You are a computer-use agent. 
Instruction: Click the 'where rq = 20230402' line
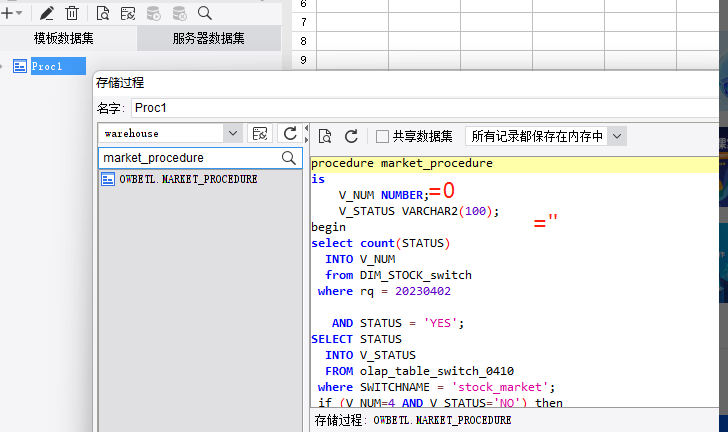384,291
